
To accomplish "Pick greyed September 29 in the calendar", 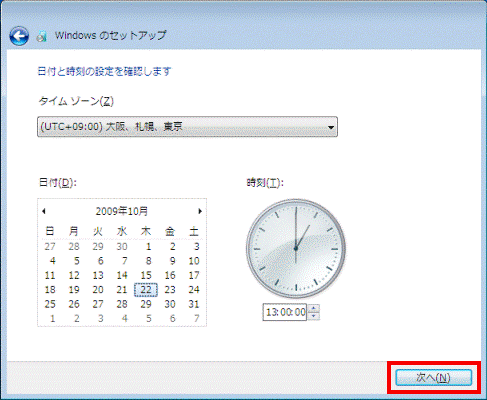I will tap(98, 247).
